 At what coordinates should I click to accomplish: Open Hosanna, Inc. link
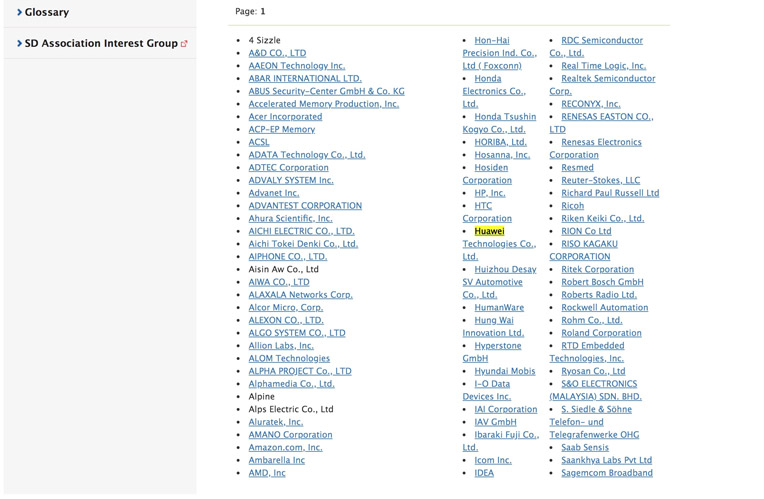(x=502, y=154)
